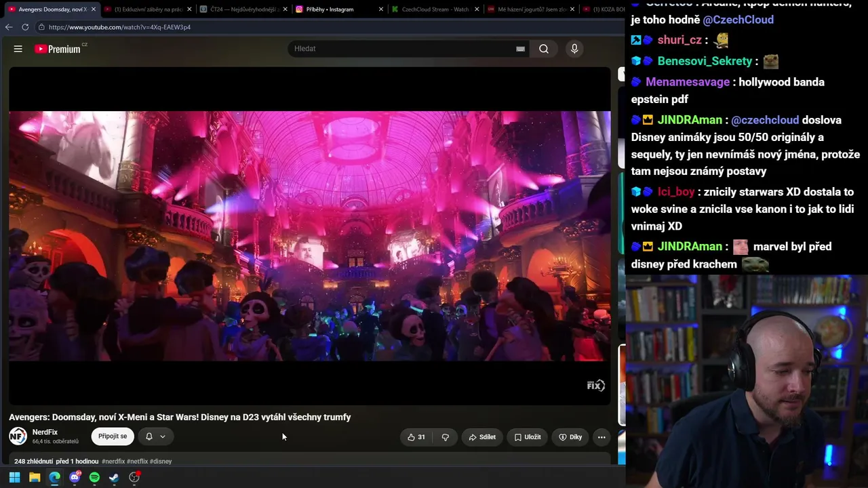Close the Příběhy Instagram tab
Image resolution: width=868 pixels, height=488 pixels.
[381, 9]
